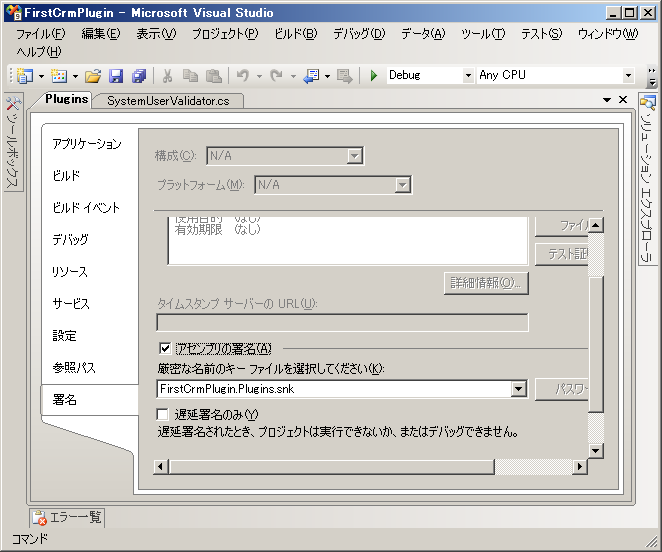The height and width of the screenshot is (552, 662).
Task: Click the Add New Item icon
Action: tap(59, 75)
